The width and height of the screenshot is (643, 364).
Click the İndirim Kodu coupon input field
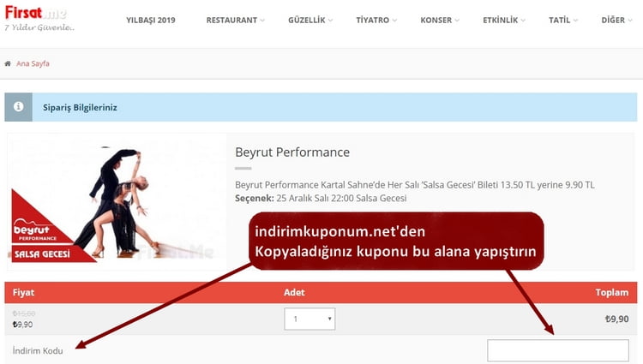click(x=557, y=350)
